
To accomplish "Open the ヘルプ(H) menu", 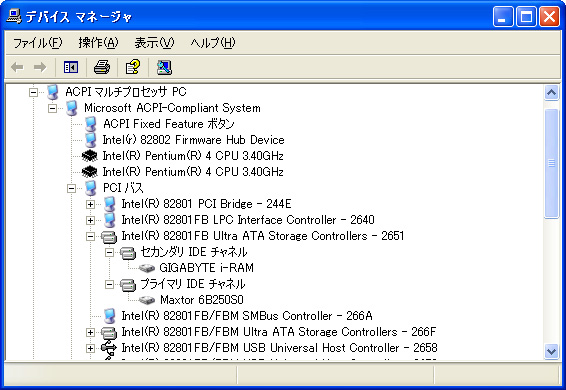I will (x=213, y=43).
